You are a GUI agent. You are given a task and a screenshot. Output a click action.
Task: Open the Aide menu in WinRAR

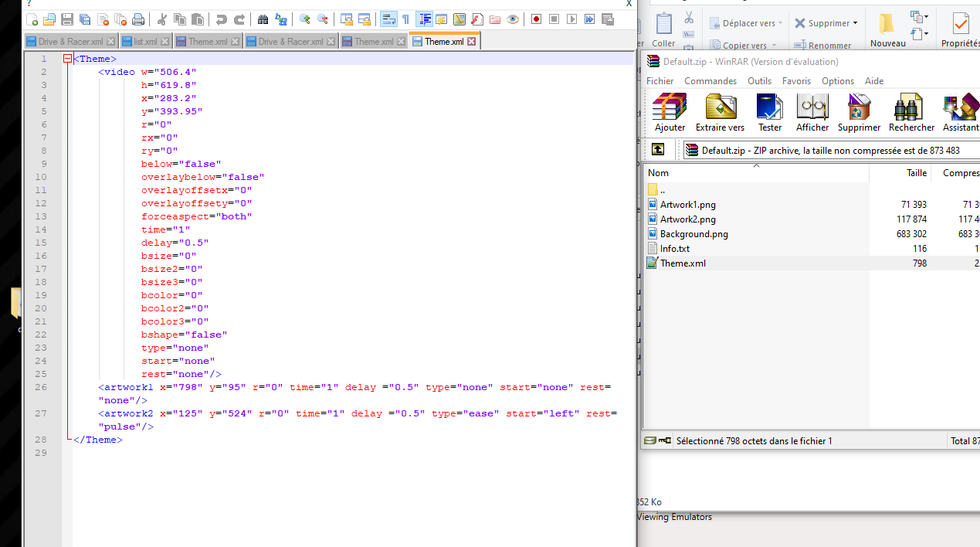coord(874,81)
